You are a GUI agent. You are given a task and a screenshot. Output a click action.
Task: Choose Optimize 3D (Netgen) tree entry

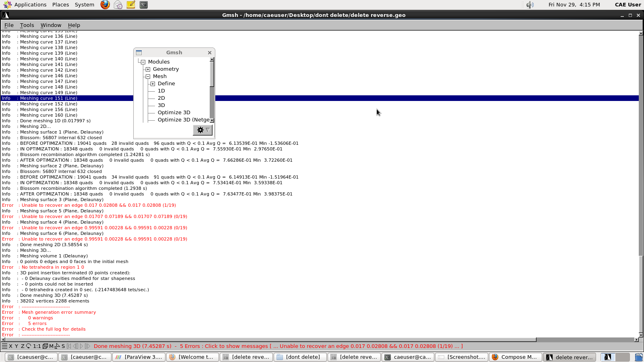click(184, 120)
